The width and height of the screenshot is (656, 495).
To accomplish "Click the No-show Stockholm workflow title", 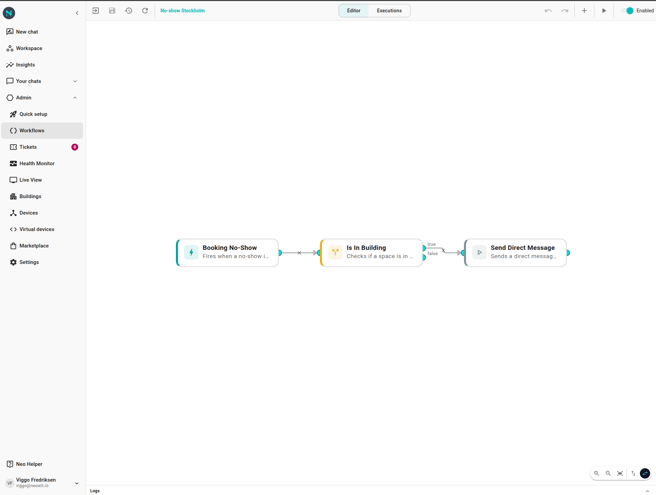I will (x=182, y=10).
